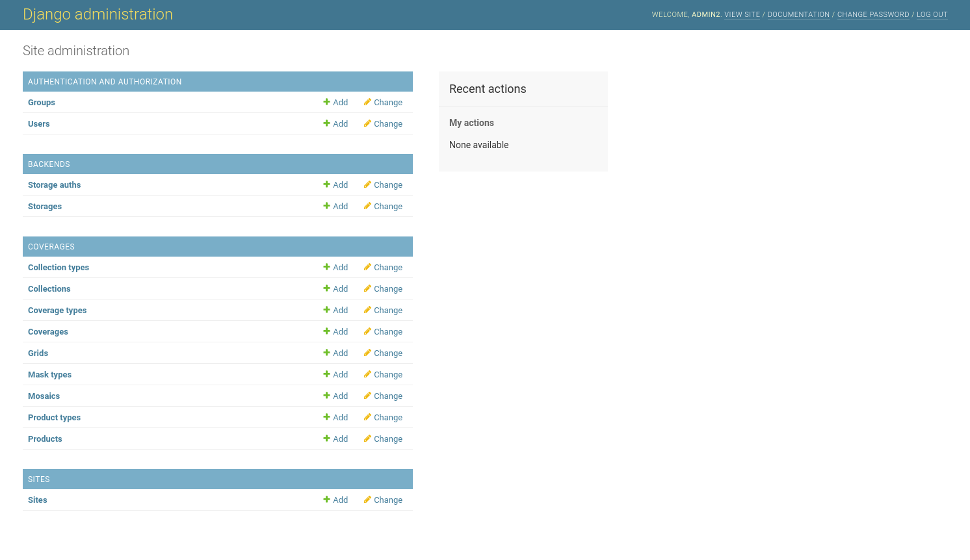This screenshot has width=970, height=560.
Task: Open the Backends section header
Action: pyautogui.click(x=49, y=164)
